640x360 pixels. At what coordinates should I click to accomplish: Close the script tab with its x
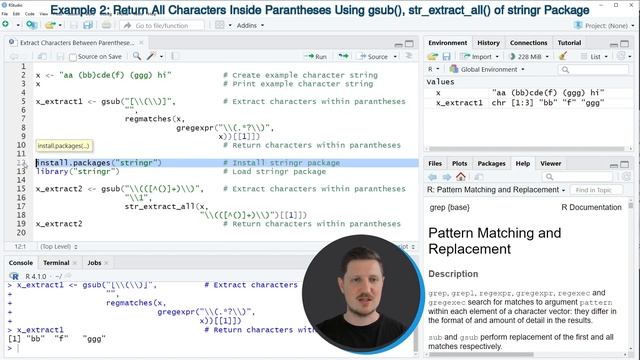[x=141, y=43]
